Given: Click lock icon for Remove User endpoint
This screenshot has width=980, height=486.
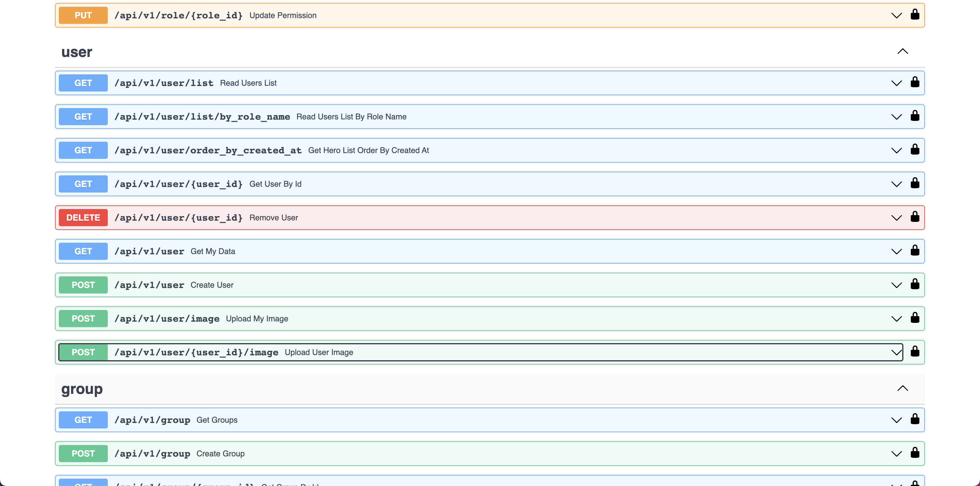Looking at the screenshot, I should tap(914, 217).
